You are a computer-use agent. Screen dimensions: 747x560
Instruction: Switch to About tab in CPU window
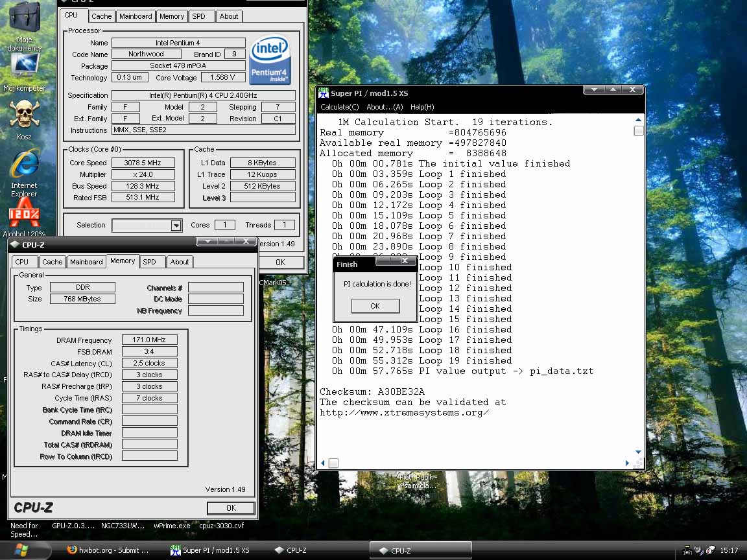[229, 16]
